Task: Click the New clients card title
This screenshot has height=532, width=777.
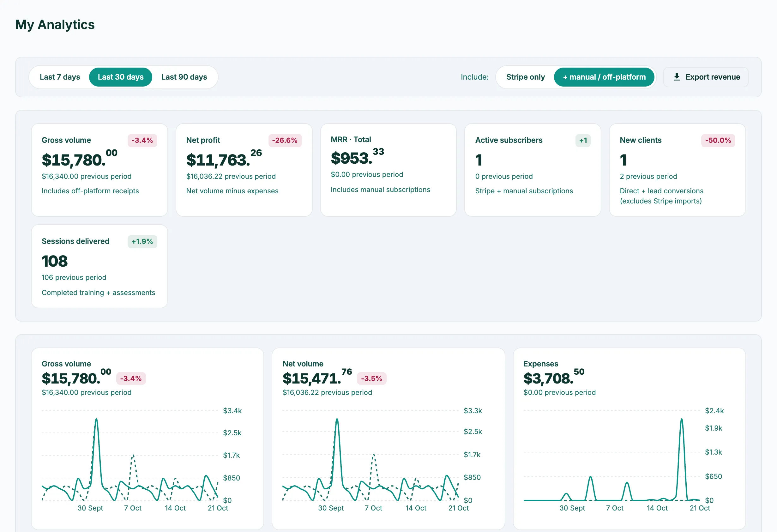Action: [641, 140]
